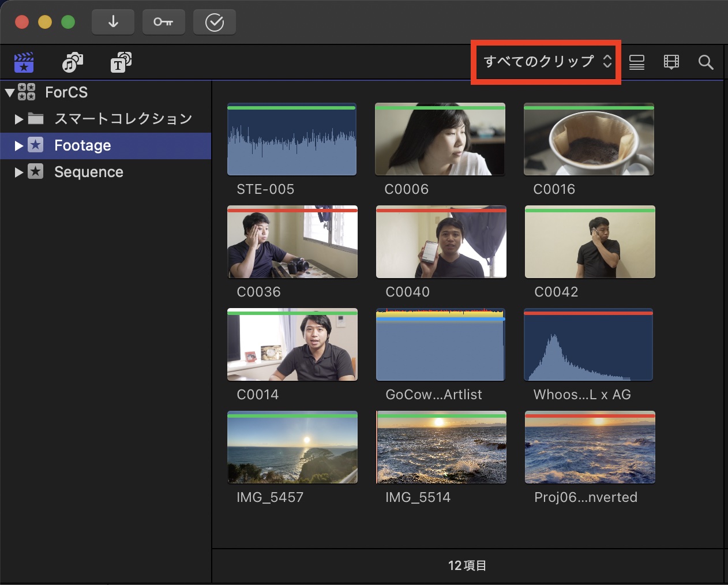Select the C0006 clip thumbnail
The height and width of the screenshot is (585, 728).
[440, 140]
